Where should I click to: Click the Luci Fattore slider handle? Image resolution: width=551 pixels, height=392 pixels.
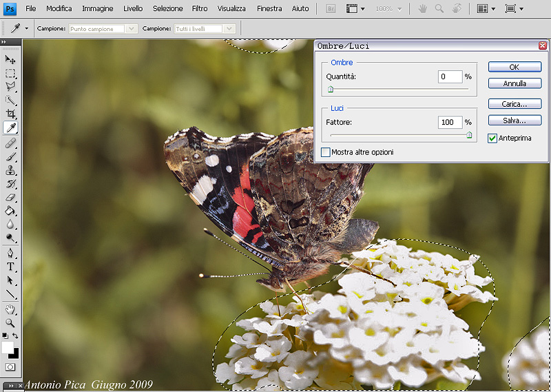point(469,135)
